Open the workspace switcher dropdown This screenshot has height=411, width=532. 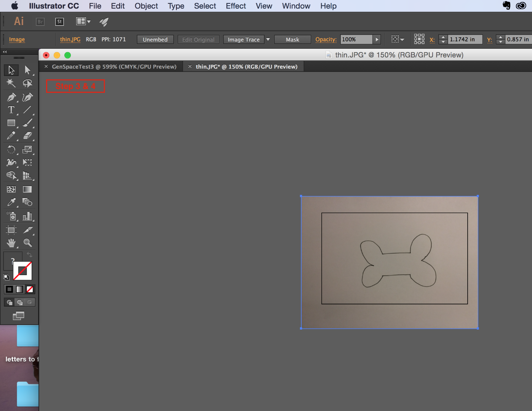click(83, 22)
